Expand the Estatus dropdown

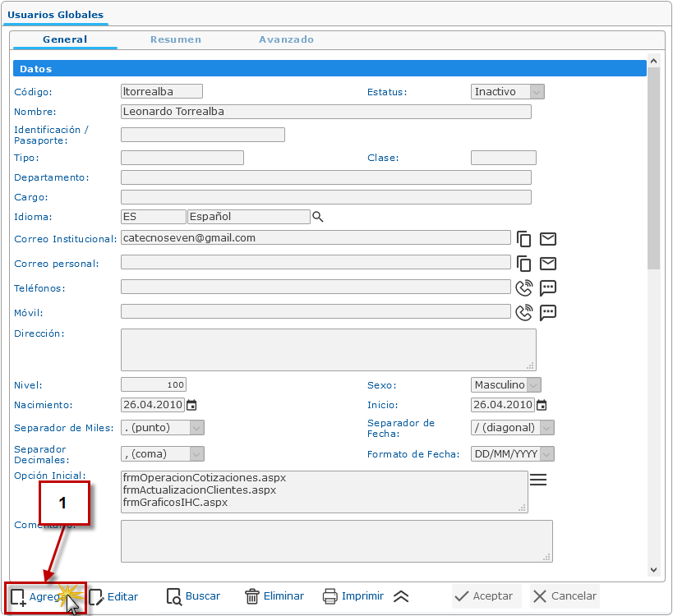pyautogui.click(x=536, y=92)
